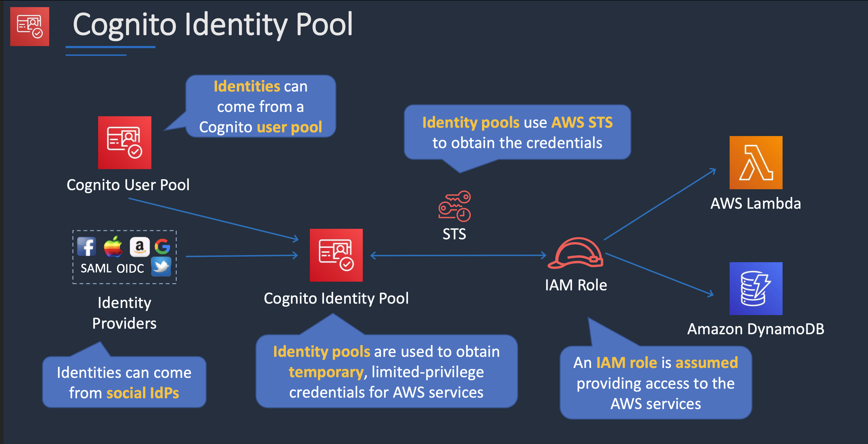Select the IAM Role hard hat icon
Image resolution: width=868 pixels, height=444 pixels.
[575, 253]
